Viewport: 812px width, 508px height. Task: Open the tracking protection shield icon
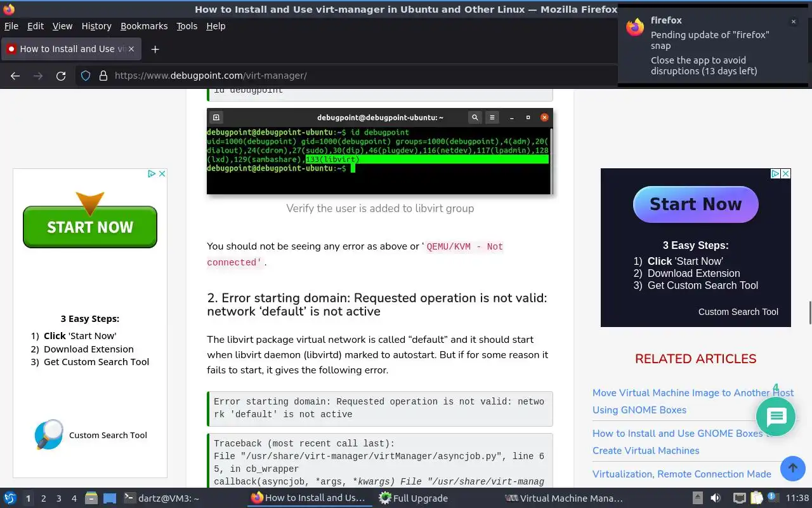[x=86, y=76]
